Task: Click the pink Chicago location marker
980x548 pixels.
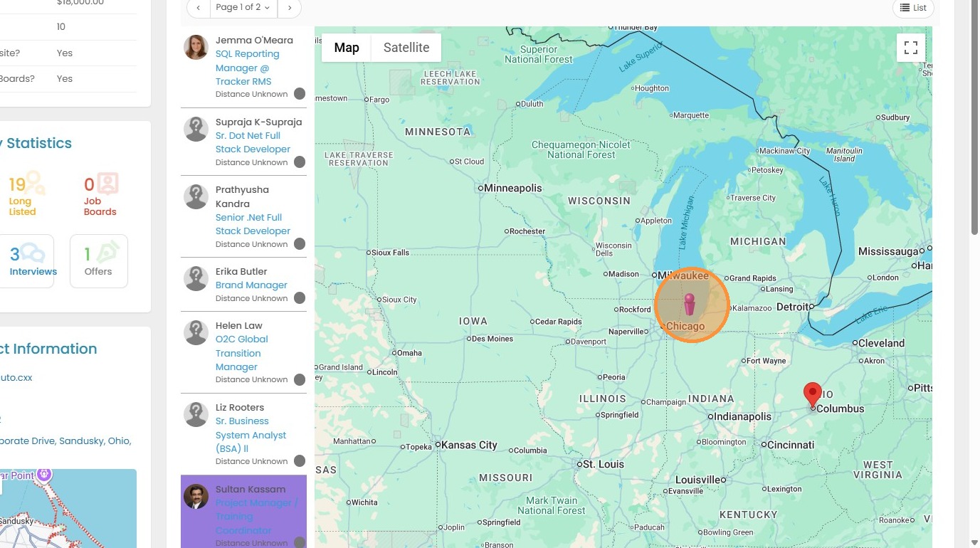Action: (x=689, y=304)
